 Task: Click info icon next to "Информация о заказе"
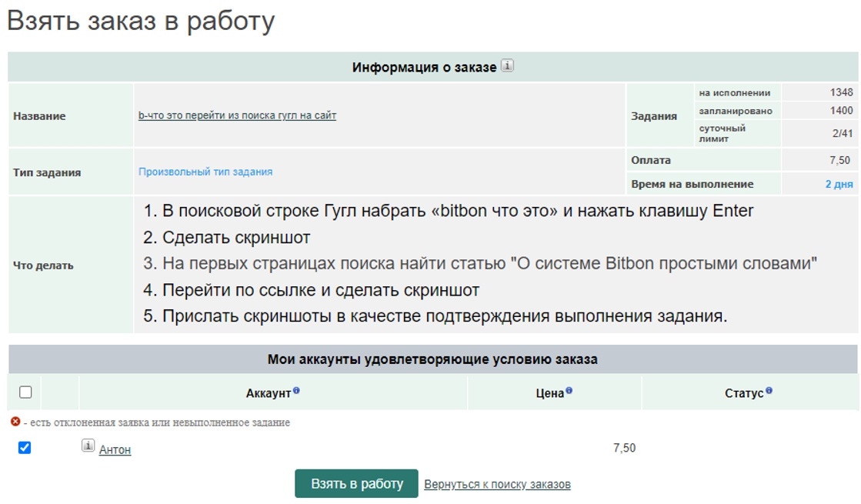pyautogui.click(x=507, y=66)
